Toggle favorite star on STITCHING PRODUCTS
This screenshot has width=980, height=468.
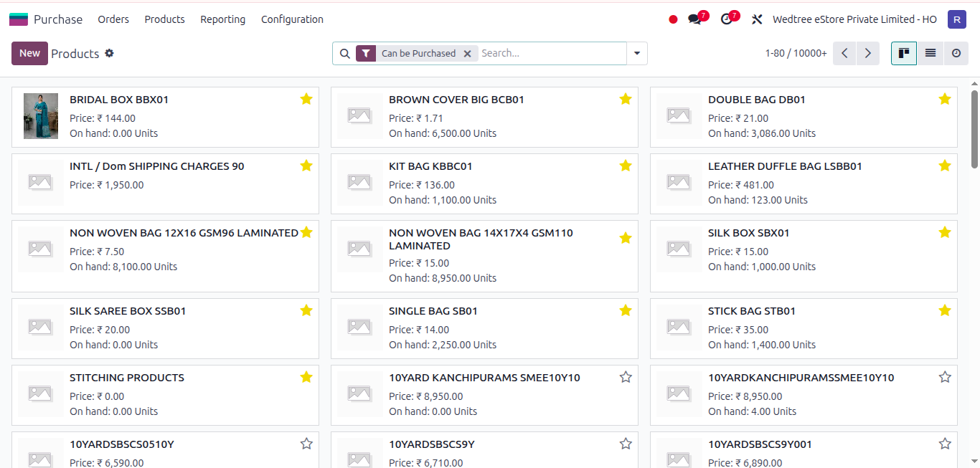(x=306, y=377)
